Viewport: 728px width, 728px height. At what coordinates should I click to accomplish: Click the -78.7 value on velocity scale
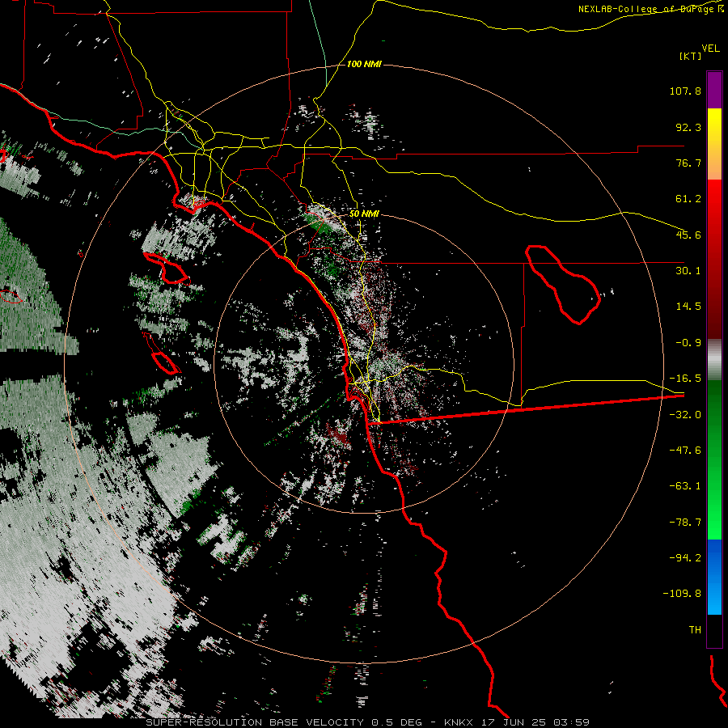[685, 523]
